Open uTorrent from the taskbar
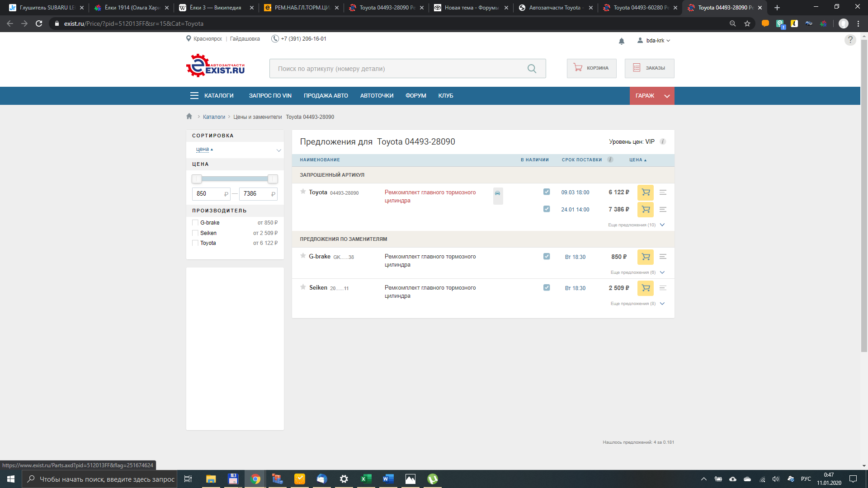 pos(433,479)
